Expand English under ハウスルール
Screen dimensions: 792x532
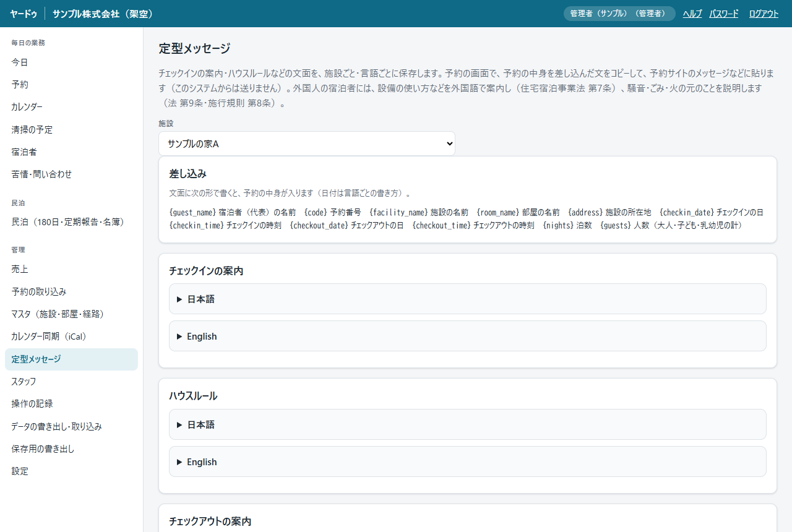point(468,462)
